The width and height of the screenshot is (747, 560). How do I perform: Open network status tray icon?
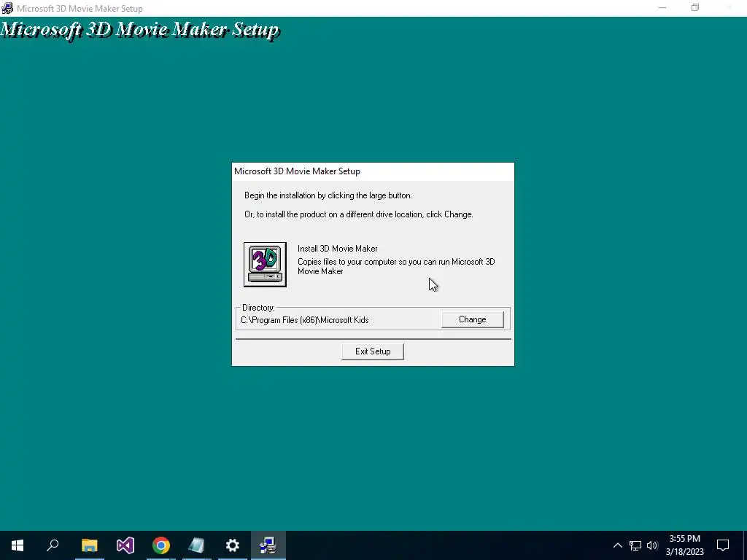point(635,545)
